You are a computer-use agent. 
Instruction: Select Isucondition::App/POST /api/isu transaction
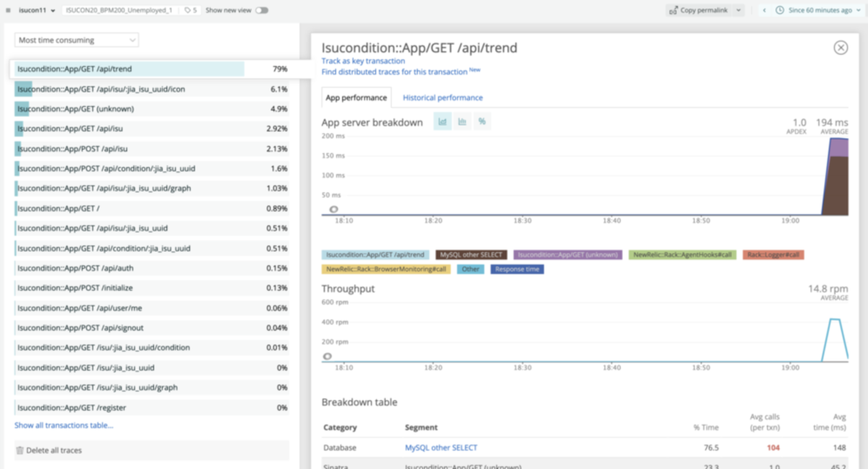(x=152, y=149)
